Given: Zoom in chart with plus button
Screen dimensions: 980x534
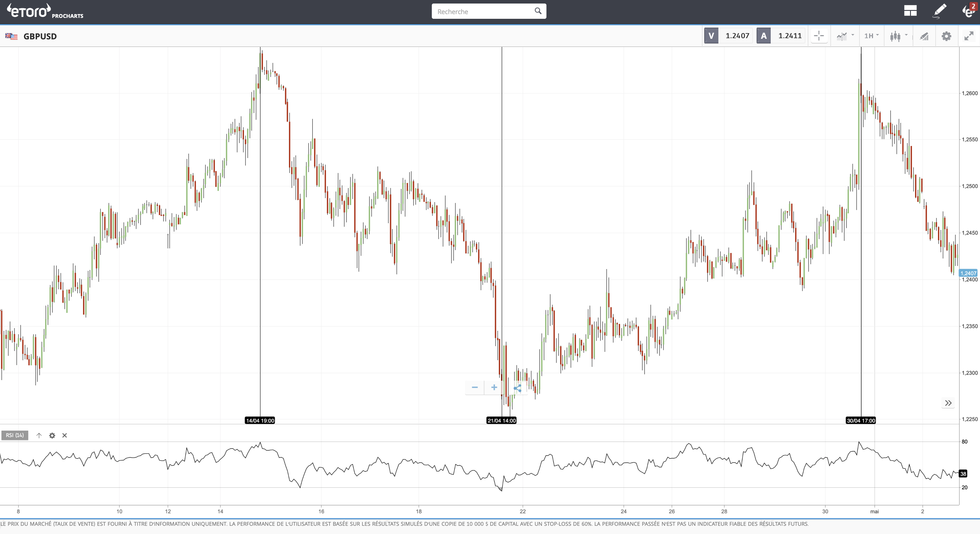Looking at the screenshot, I should [494, 387].
